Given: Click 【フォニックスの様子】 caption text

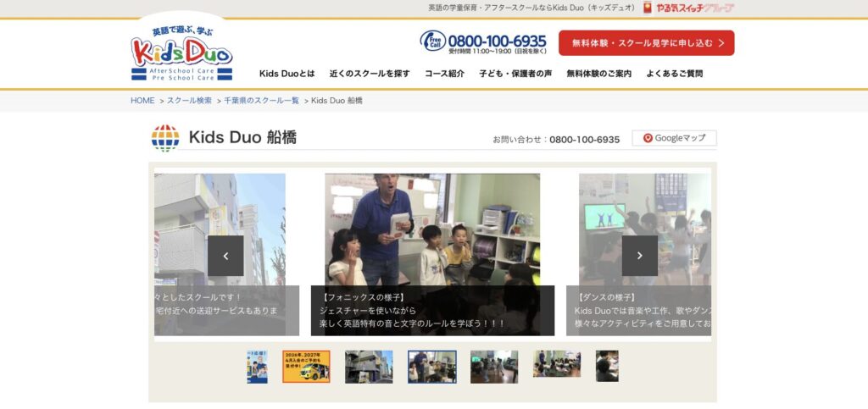Looking at the screenshot, I should 363,297.
